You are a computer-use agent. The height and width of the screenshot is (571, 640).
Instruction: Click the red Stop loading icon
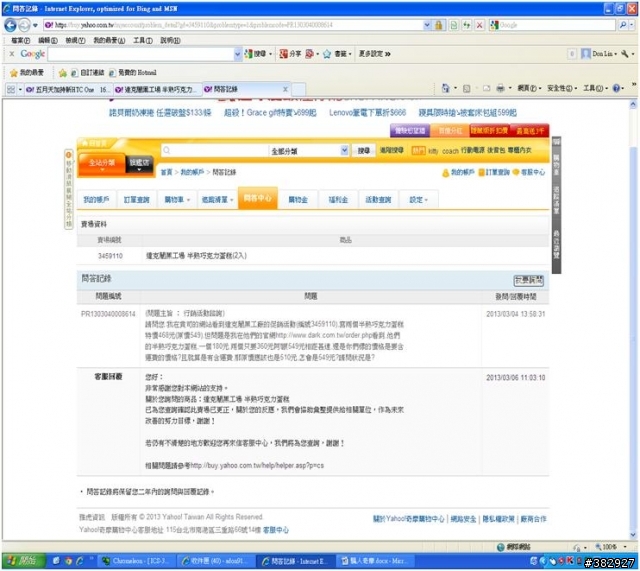pyautogui.click(x=480, y=25)
